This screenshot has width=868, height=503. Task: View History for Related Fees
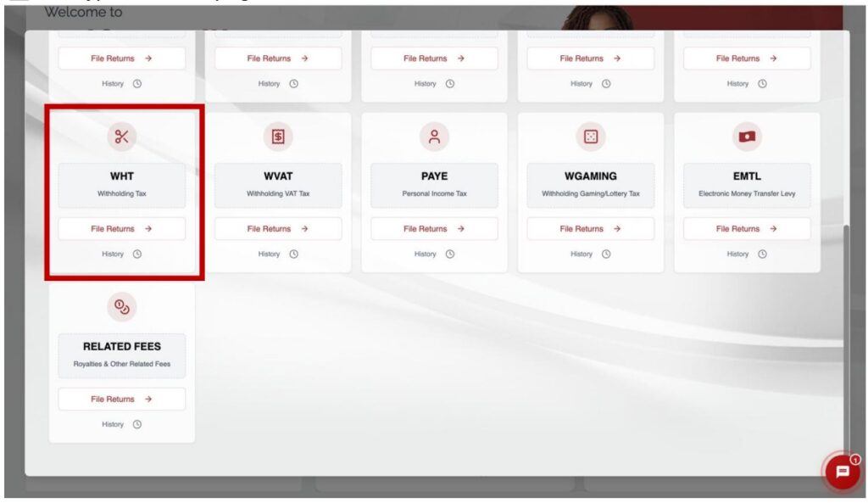(121, 425)
